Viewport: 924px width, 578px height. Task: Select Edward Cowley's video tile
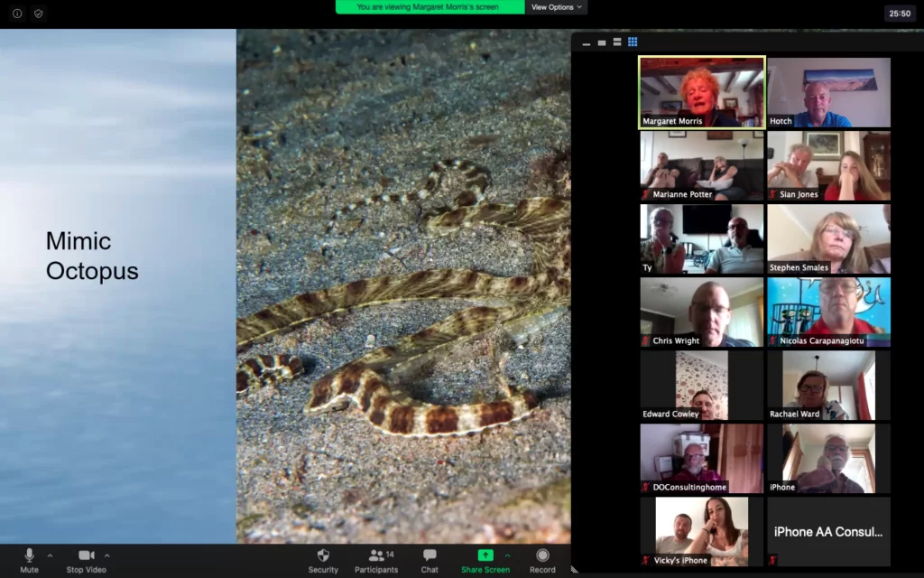click(x=702, y=385)
